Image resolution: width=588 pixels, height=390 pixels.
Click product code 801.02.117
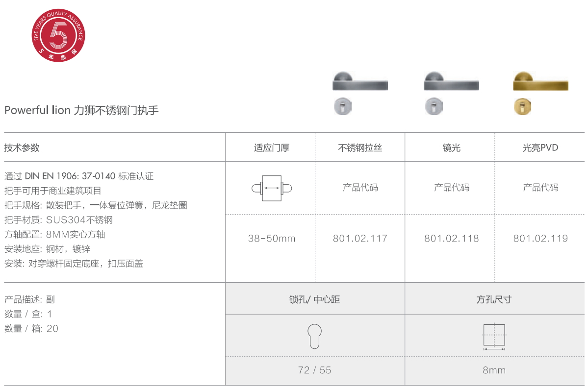pos(360,239)
